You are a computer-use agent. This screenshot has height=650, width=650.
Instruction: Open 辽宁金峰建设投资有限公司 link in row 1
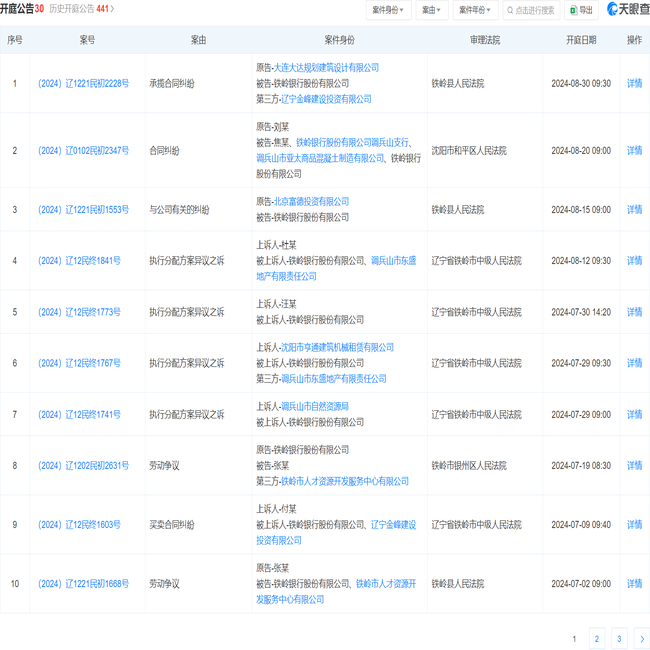(326, 99)
